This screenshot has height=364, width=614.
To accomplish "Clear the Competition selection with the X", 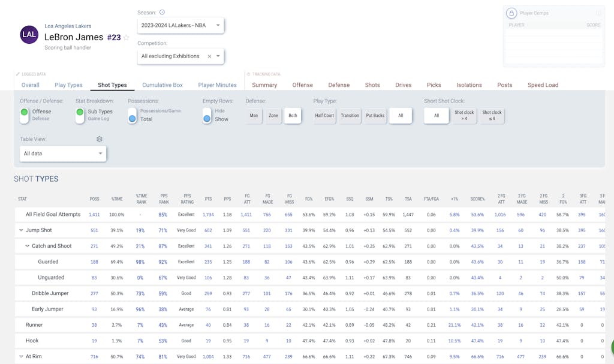I will tap(209, 56).
